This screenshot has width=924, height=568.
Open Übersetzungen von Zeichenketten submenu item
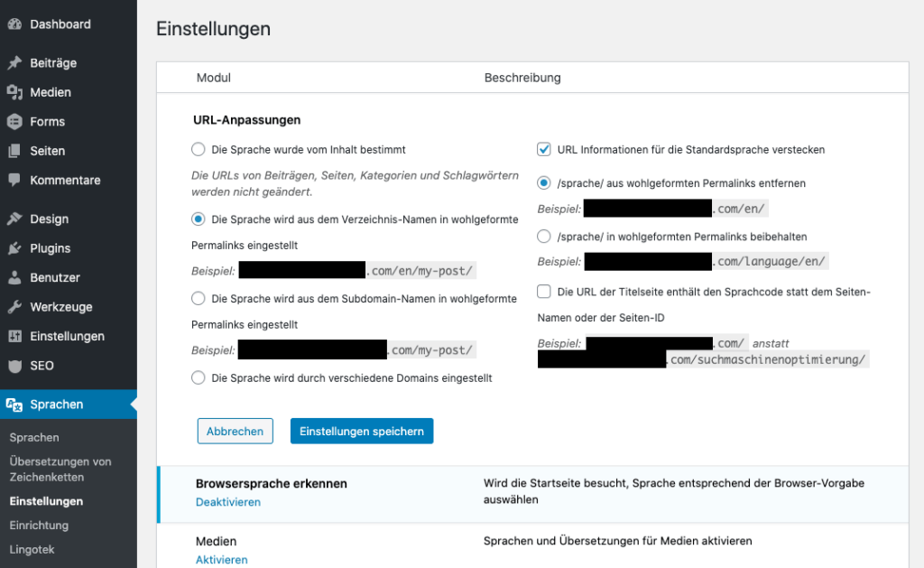click(x=60, y=469)
